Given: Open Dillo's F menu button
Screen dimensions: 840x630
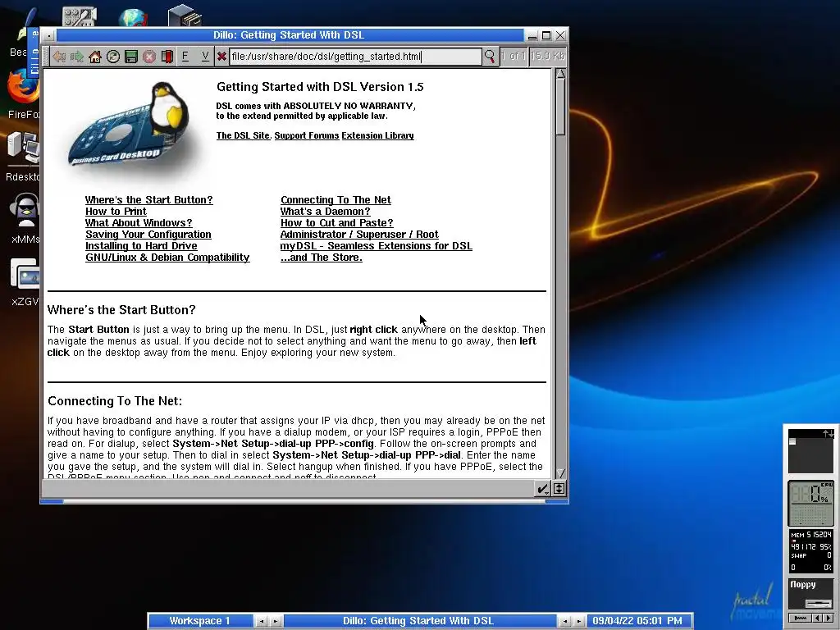Looking at the screenshot, I should 185,57.
